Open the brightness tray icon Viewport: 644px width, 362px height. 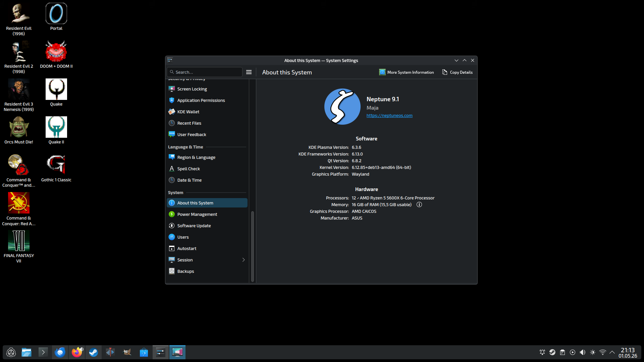pyautogui.click(x=593, y=352)
